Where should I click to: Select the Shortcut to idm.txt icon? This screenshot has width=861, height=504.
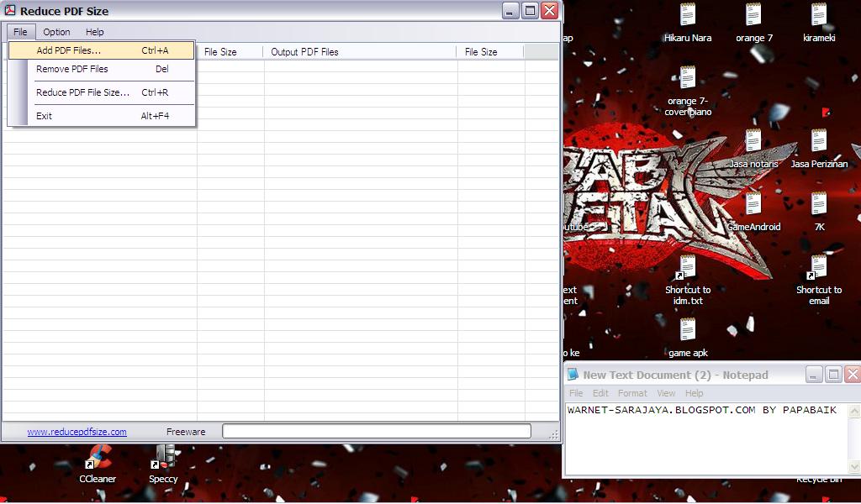click(685, 267)
